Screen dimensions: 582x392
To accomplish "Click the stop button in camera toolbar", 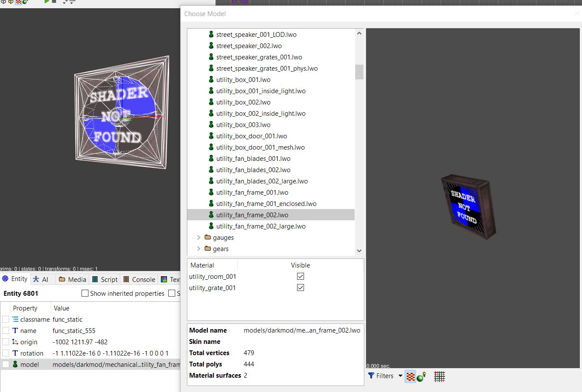I will click(x=54, y=2).
